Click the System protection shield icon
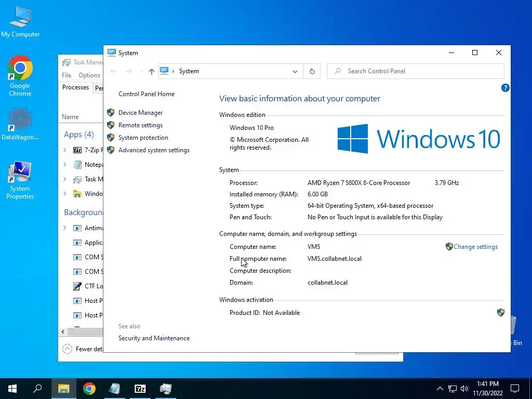The image size is (532, 399). 111,137
